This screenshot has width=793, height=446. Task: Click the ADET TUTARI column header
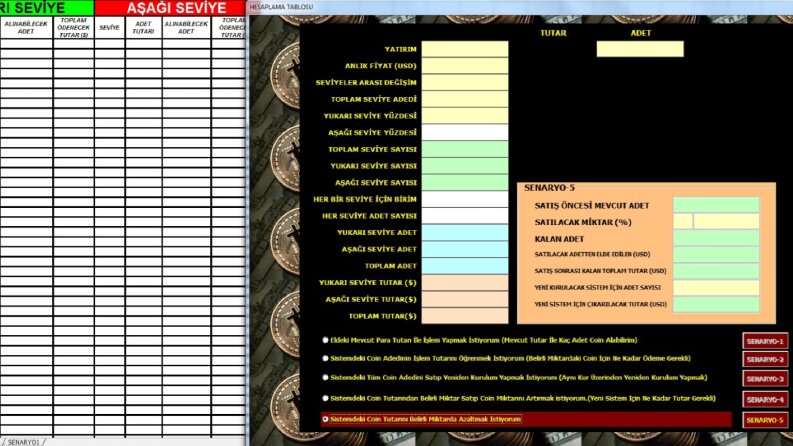(x=143, y=27)
